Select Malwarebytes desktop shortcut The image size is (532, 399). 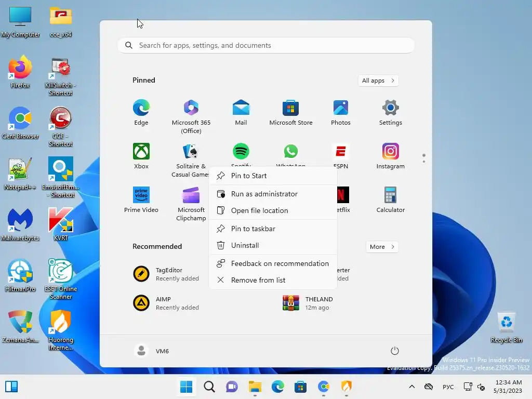(20, 225)
